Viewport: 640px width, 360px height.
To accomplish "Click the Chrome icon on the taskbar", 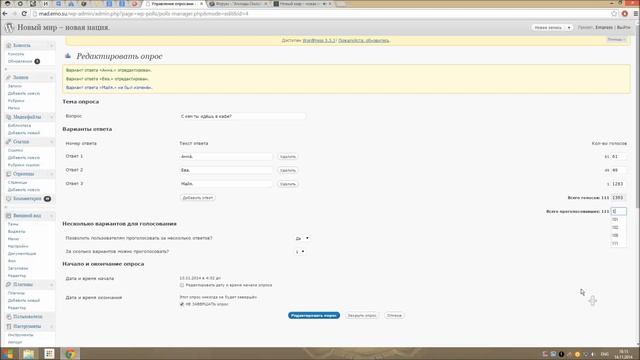I will click(x=70, y=353).
